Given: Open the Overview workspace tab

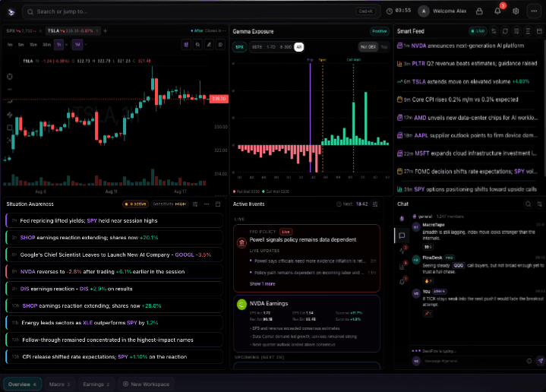Looking at the screenshot, I should click(x=22, y=384).
